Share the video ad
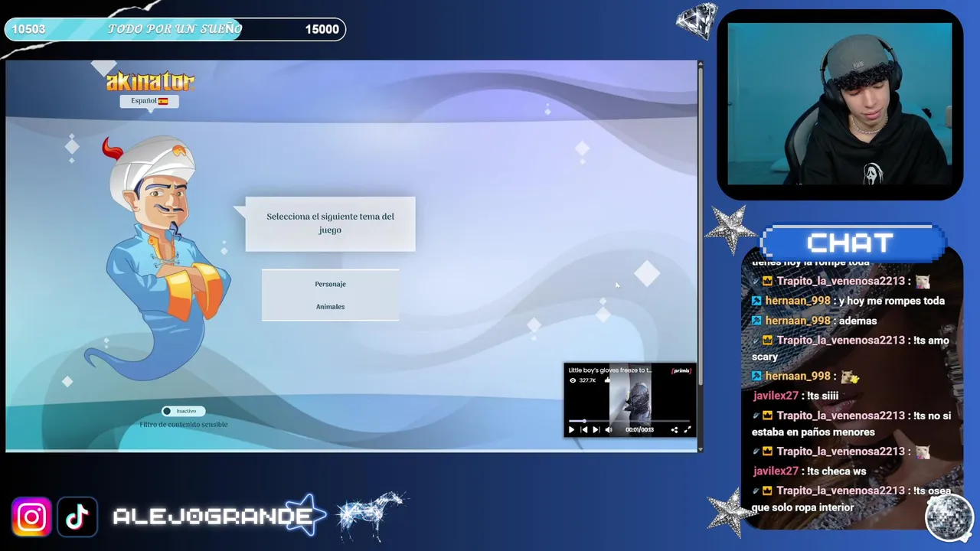980x551 pixels. (x=675, y=429)
